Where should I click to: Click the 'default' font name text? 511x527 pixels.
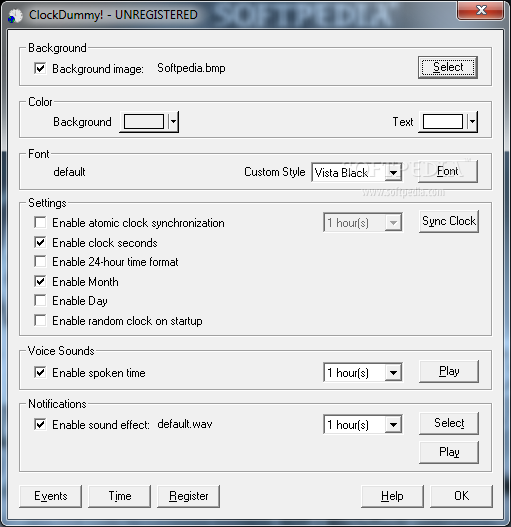69,172
